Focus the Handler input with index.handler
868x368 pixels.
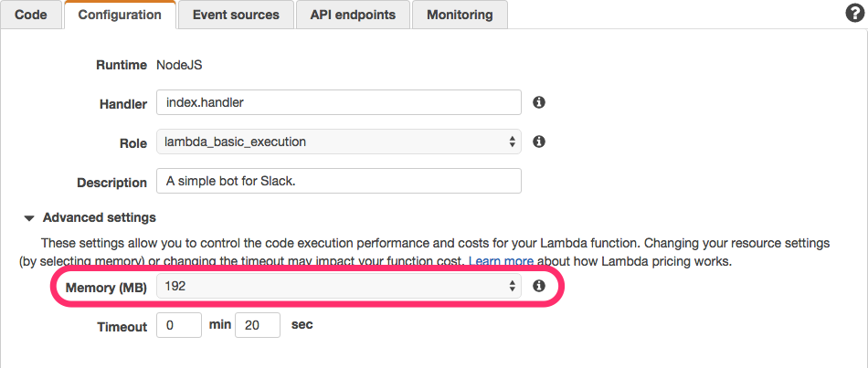coord(338,103)
